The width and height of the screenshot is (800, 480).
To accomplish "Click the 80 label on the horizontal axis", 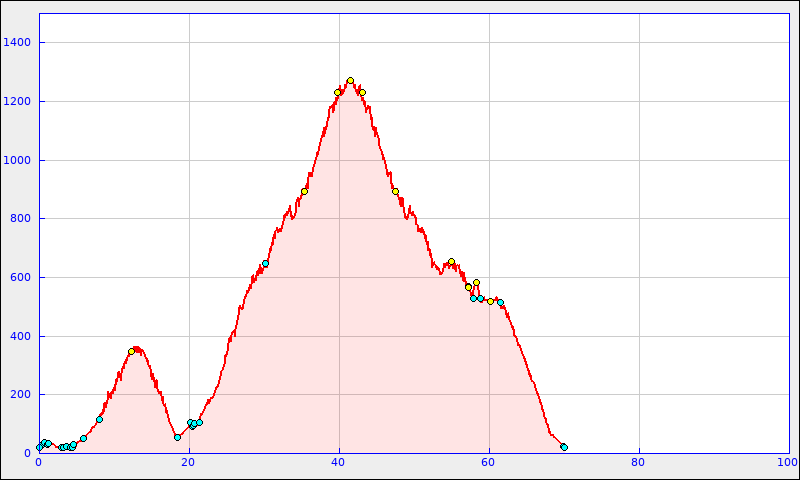I will (x=639, y=462).
